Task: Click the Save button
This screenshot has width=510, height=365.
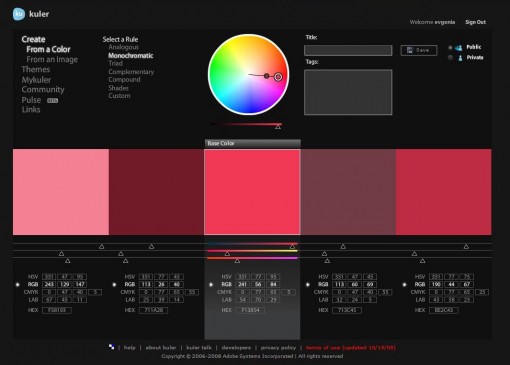Action: click(x=419, y=50)
